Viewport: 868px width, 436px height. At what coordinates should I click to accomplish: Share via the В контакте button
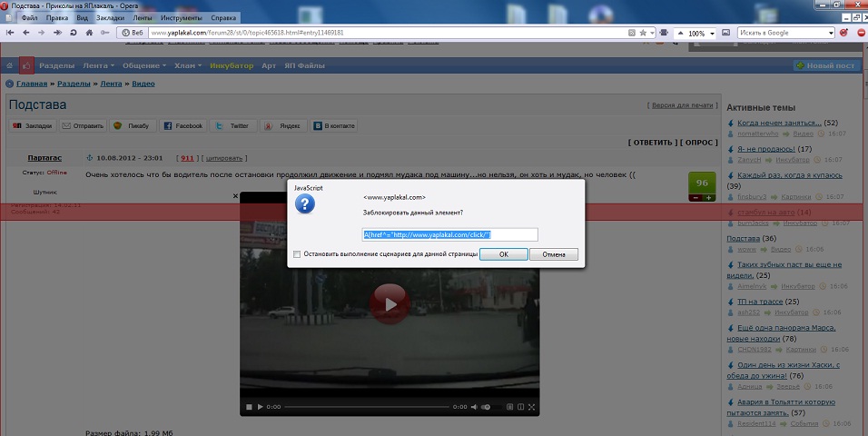click(334, 125)
